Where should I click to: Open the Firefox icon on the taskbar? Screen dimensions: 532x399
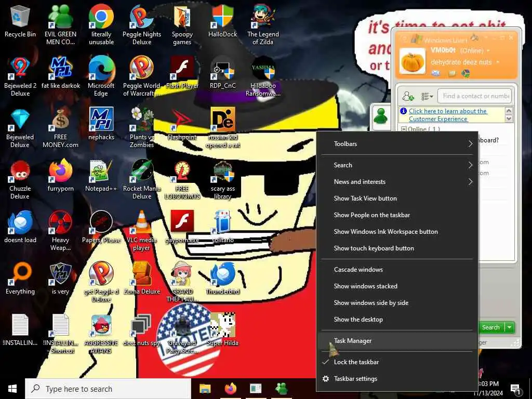(x=230, y=389)
